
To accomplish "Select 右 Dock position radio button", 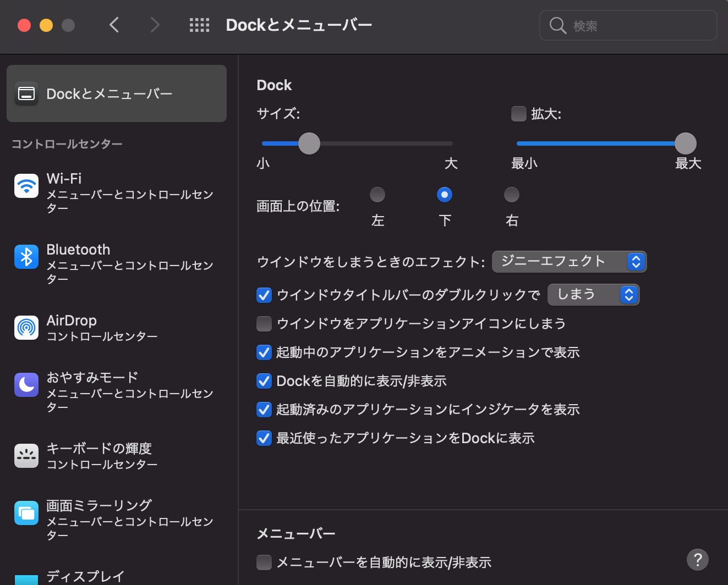I will (512, 195).
